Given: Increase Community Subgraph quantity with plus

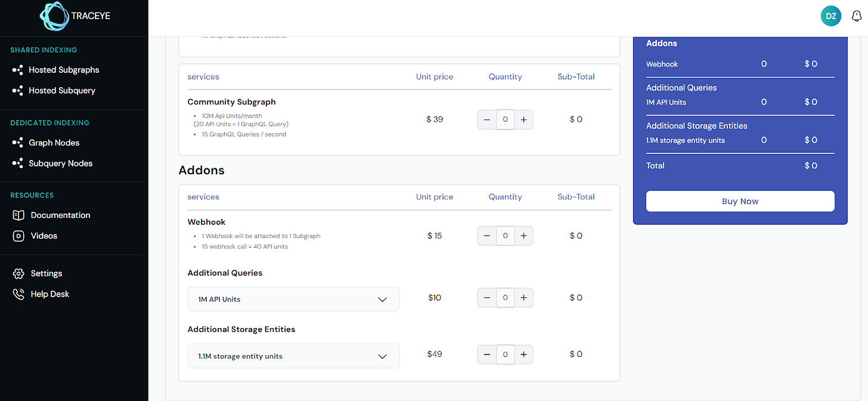Looking at the screenshot, I should (x=523, y=119).
